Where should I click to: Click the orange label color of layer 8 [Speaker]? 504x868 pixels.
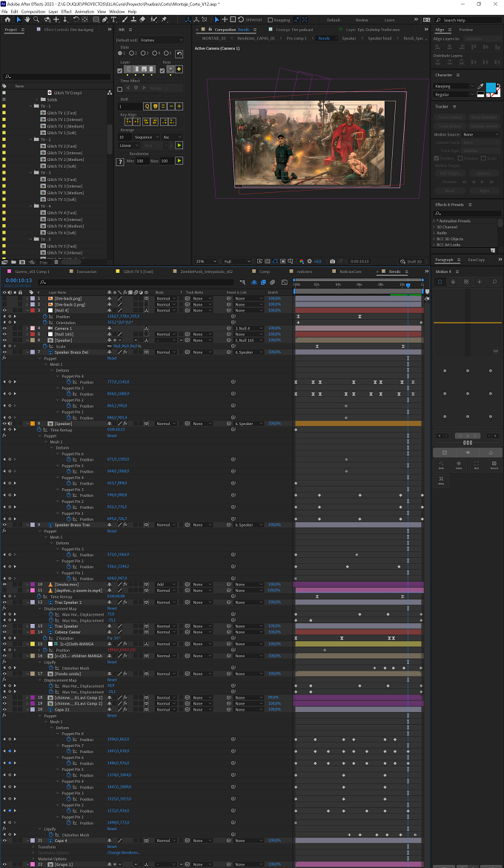(x=32, y=424)
